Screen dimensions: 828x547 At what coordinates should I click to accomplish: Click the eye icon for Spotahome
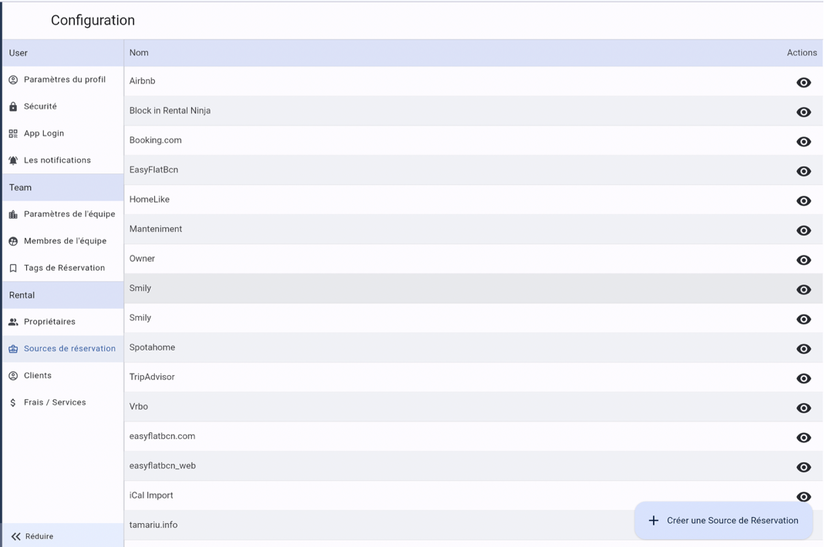(x=803, y=349)
